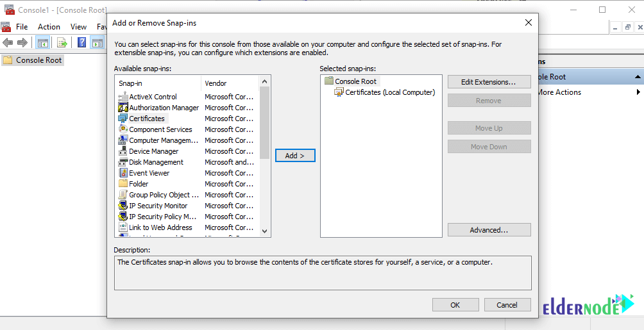Open the Advanced settings button
This screenshot has height=330, width=644.
click(x=489, y=230)
